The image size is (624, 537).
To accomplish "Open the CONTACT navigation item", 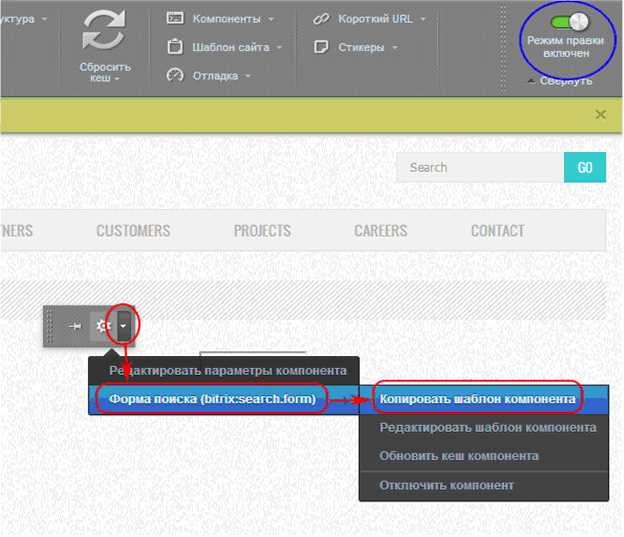I will [x=498, y=231].
